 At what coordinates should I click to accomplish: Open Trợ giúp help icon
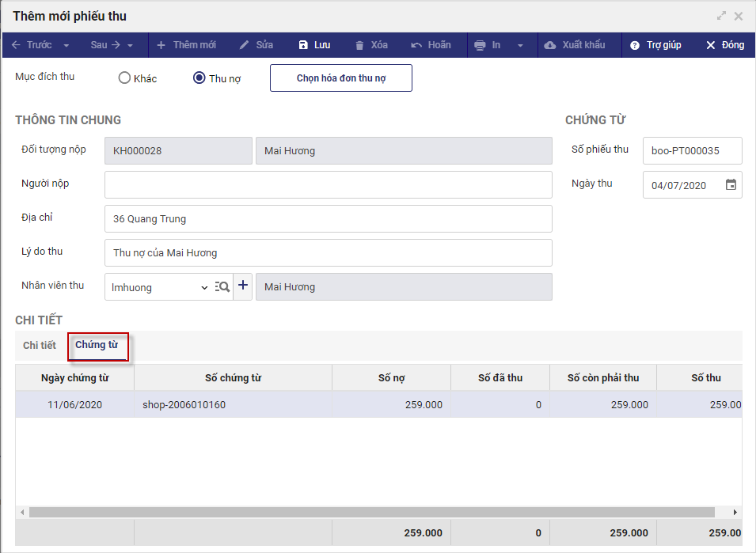pyautogui.click(x=635, y=45)
